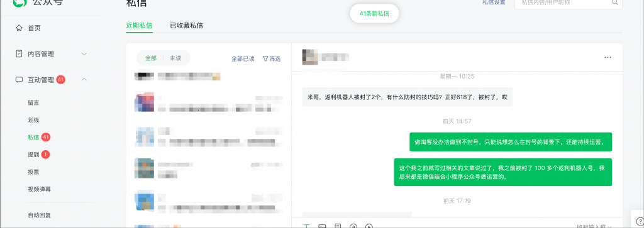Select 私信 in the sidebar
644x228 pixels.
tap(33, 138)
